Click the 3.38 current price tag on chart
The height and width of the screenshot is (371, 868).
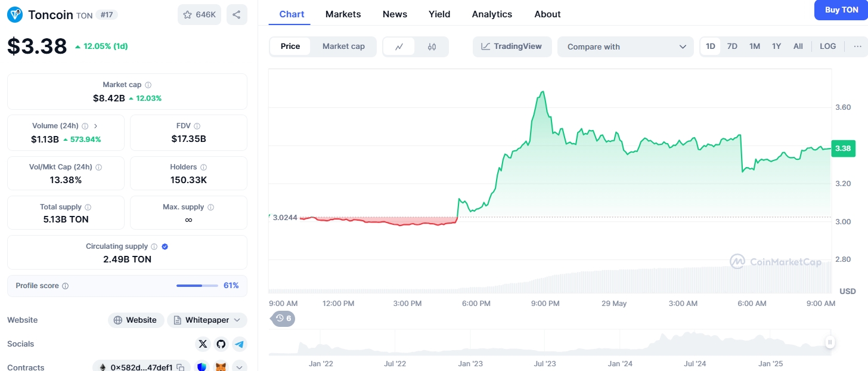tap(843, 149)
